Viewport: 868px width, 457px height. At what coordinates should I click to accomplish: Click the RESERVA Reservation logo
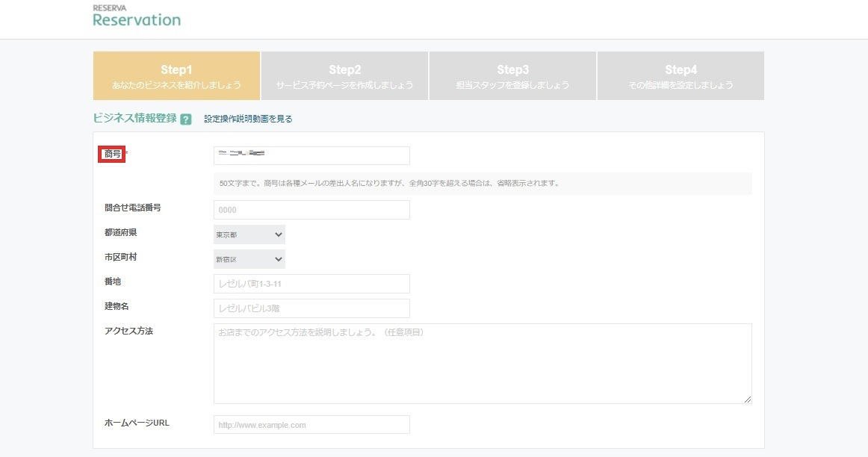[137, 16]
